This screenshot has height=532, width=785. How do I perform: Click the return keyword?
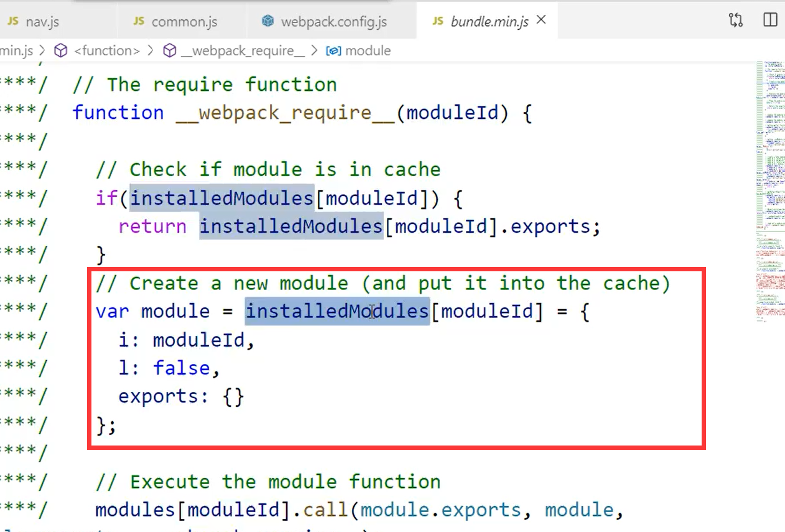tap(152, 226)
